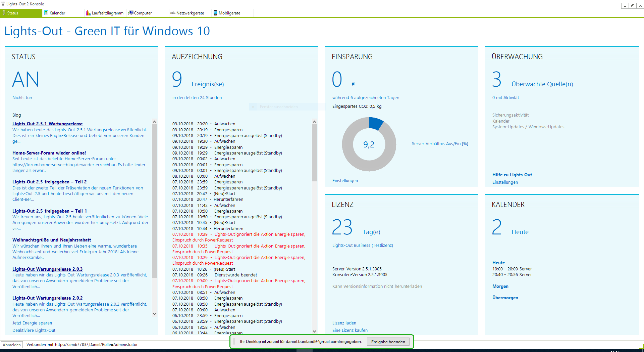Click Lizenz laden link

pyautogui.click(x=344, y=323)
